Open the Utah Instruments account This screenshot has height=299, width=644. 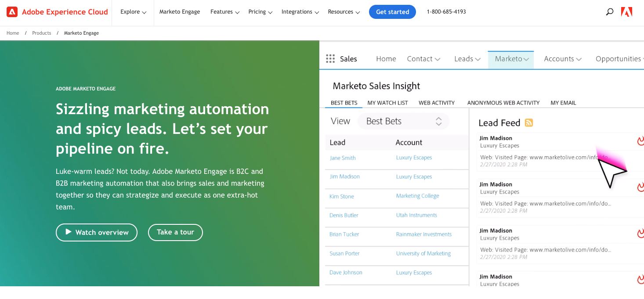(x=416, y=215)
